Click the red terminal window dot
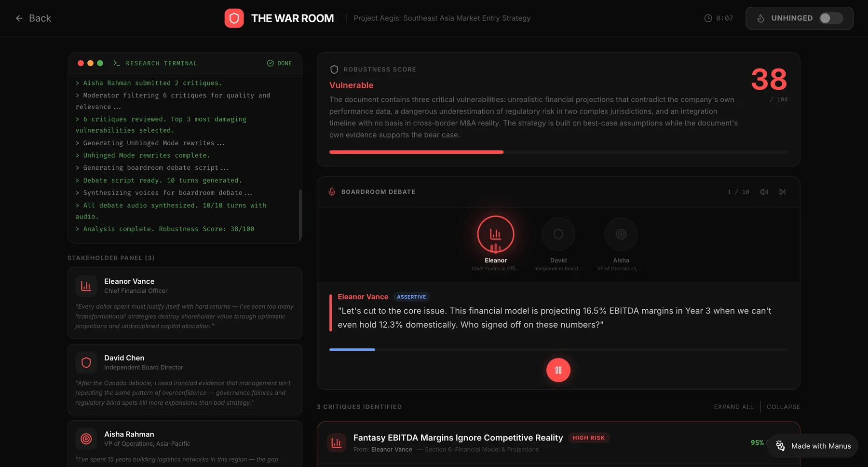Image resolution: width=868 pixels, height=467 pixels. 81,63
